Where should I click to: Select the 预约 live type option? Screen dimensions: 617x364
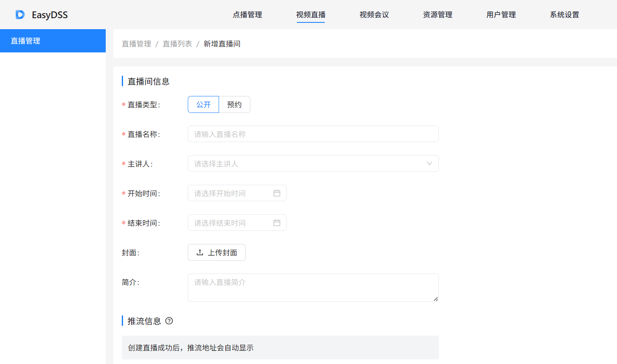(x=234, y=104)
